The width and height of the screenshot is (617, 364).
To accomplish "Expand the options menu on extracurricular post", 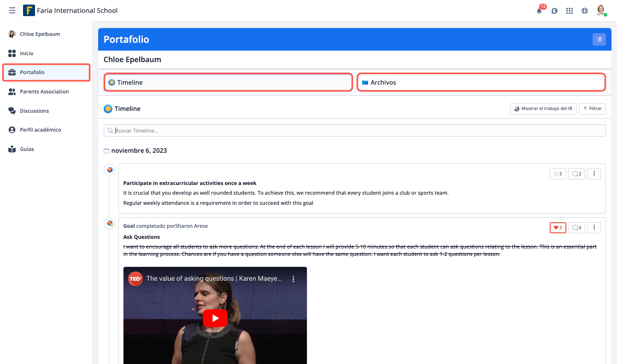I will tap(594, 174).
